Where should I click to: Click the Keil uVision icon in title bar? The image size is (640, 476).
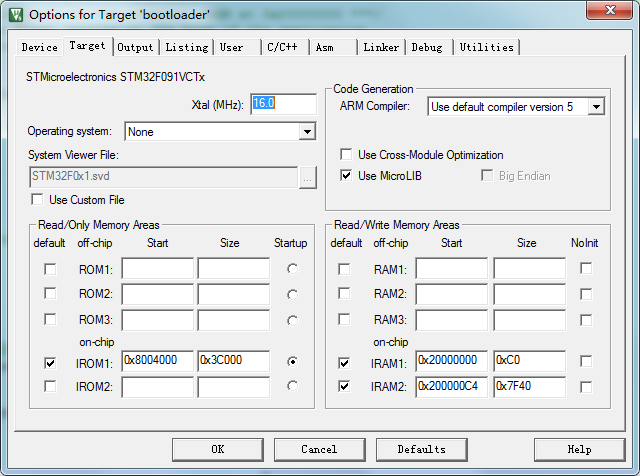[x=16, y=15]
